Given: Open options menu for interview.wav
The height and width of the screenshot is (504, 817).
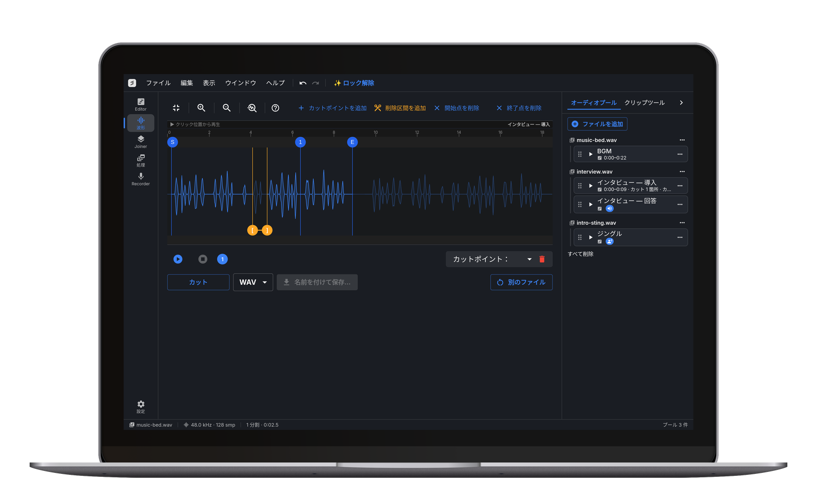Looking at the screenshot, I should 682,171.
